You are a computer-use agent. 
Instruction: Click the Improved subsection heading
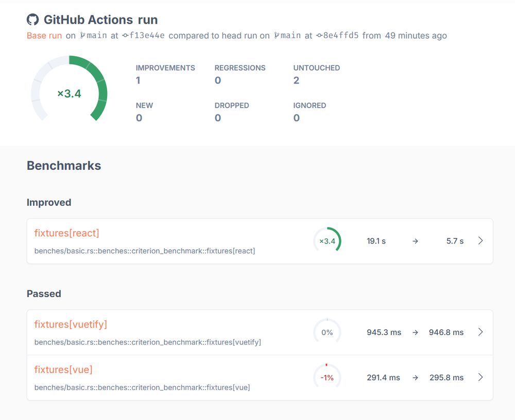click(x=49, y=202)
